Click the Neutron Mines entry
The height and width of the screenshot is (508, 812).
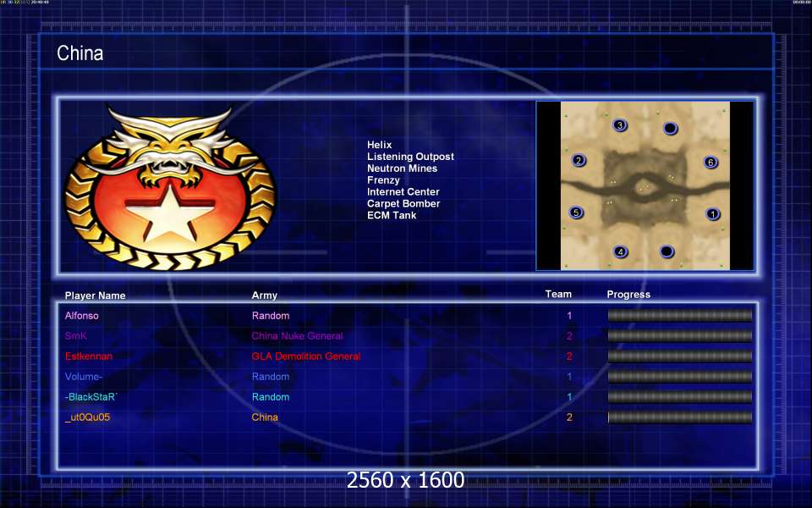[x=402, y=168]
